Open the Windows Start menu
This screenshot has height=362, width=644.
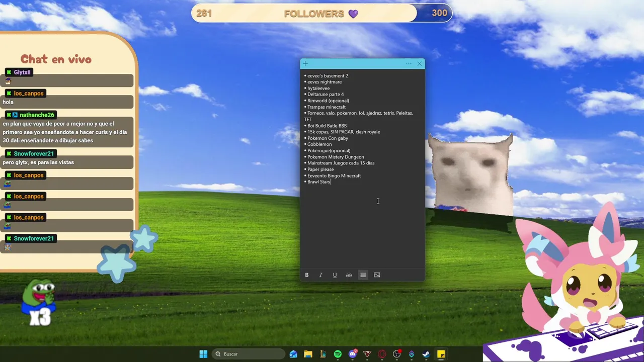click(203, 354)
